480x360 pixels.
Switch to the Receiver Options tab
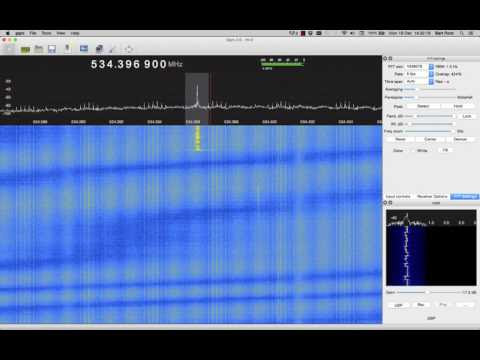click(x=432, y=197)
